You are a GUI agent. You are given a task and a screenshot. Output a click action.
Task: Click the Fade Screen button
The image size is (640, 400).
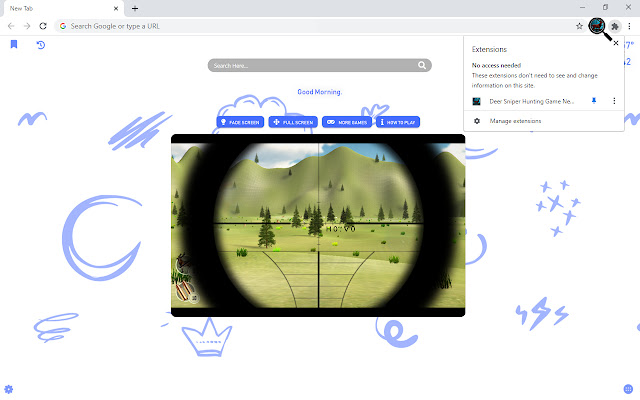tap(240, 122)
